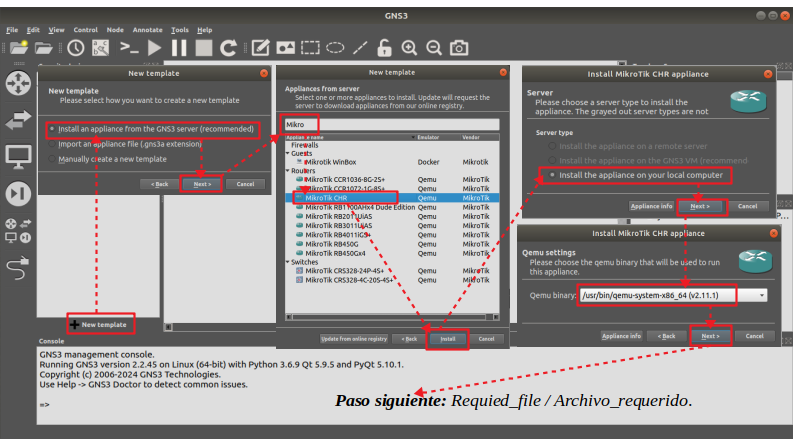
Task: Select Import an appliance file option
Action: tap(125, 144)
